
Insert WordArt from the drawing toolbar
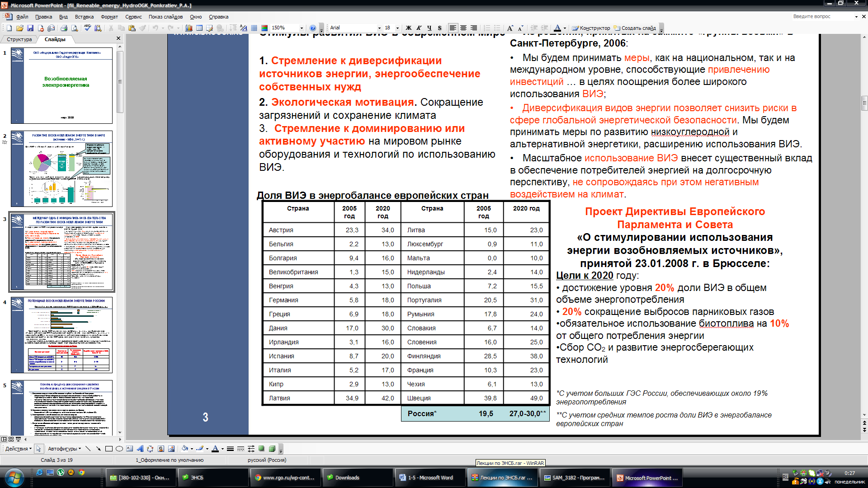[x=140, y=449]
